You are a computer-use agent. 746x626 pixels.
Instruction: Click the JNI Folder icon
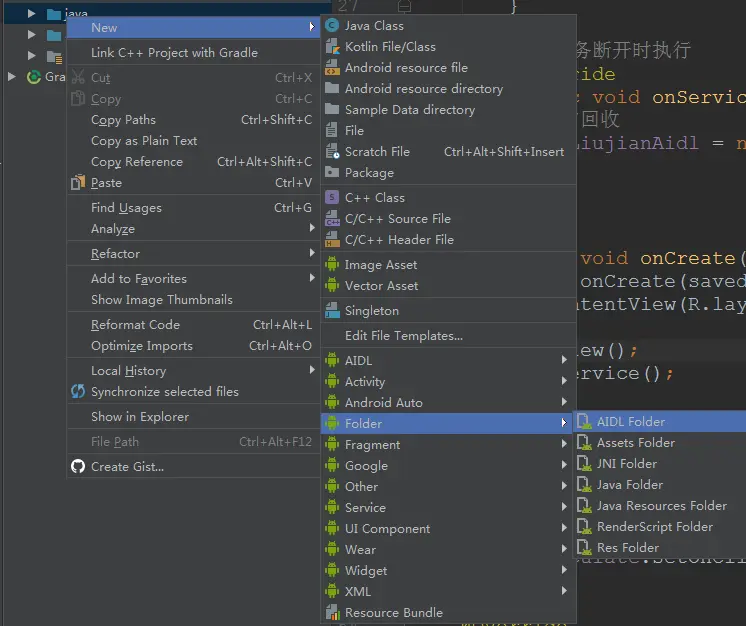[585, 463]
